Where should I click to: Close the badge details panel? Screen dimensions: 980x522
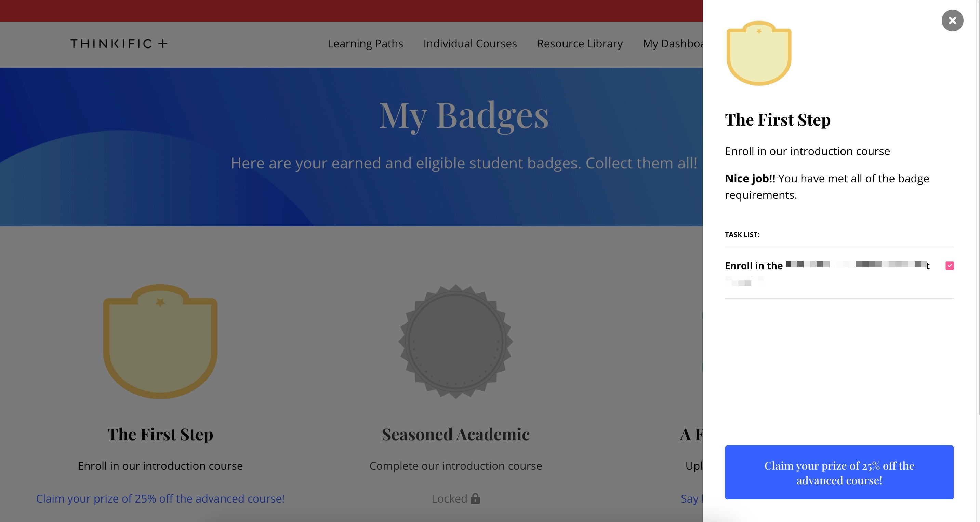click(952, 20)
